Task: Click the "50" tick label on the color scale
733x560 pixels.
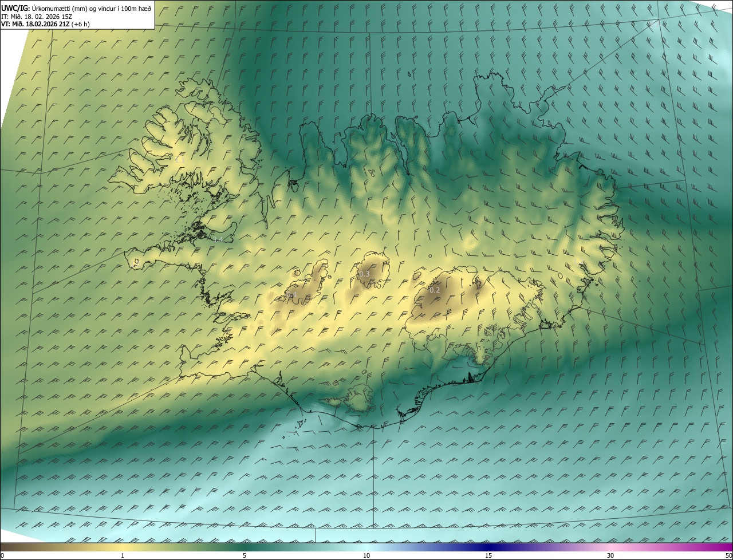Action: pyautogui.click(x=728, y=555)
